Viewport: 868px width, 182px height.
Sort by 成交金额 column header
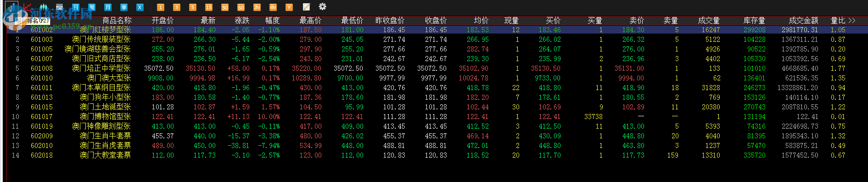click(x=803, y=21)
